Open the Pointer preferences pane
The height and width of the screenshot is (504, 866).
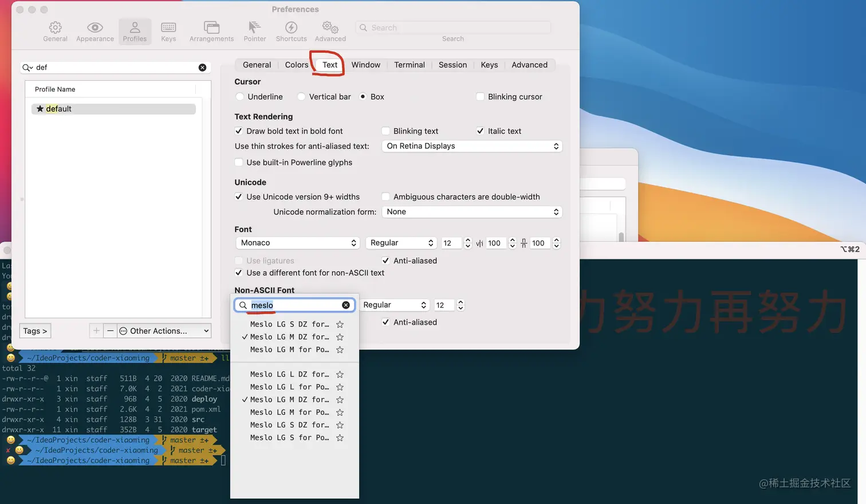point(254,31)
